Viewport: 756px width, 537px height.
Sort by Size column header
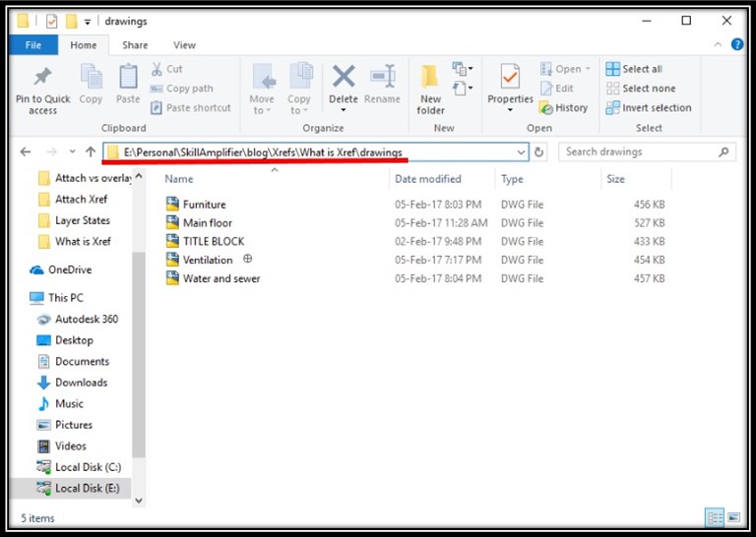tap(615, 179)
